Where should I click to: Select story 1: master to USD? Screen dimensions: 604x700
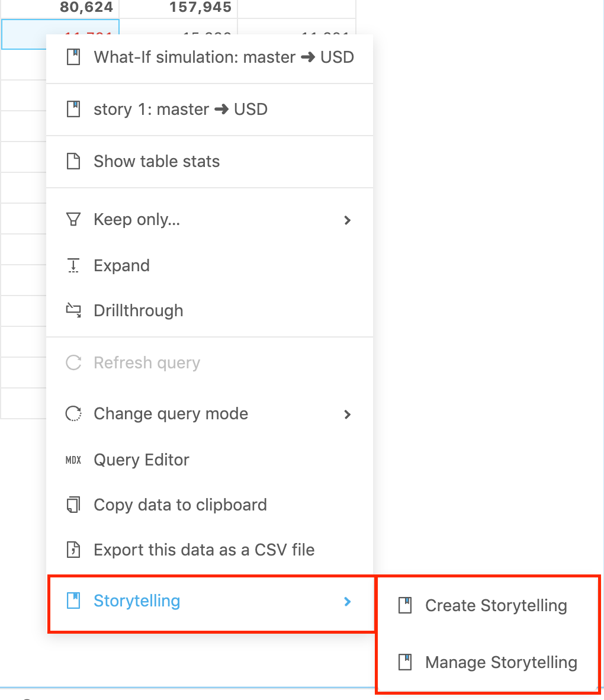point(179,109)
